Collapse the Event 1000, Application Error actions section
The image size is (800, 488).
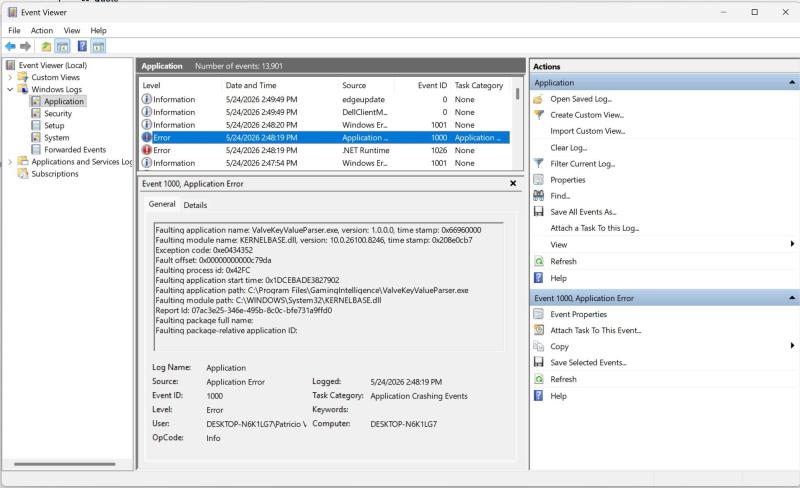pyautogui.click(x=792, y=298)
